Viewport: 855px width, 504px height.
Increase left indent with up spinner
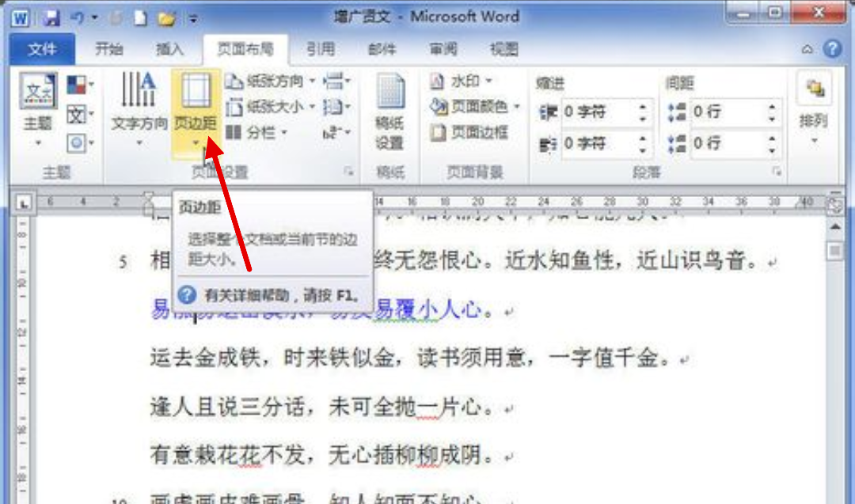pyautogui.click(x=643, y=106)
